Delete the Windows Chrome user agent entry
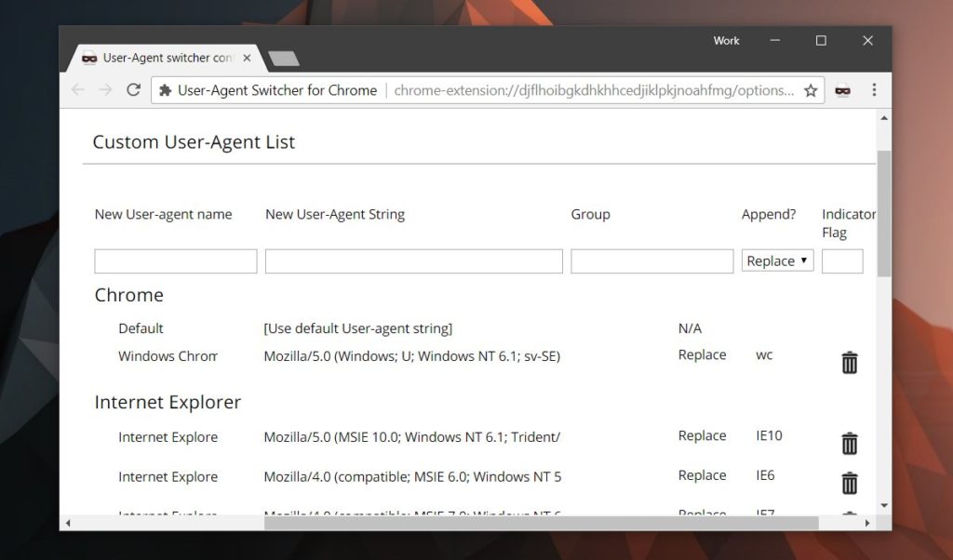The image size is (953, 560). (x=849, y=363)
